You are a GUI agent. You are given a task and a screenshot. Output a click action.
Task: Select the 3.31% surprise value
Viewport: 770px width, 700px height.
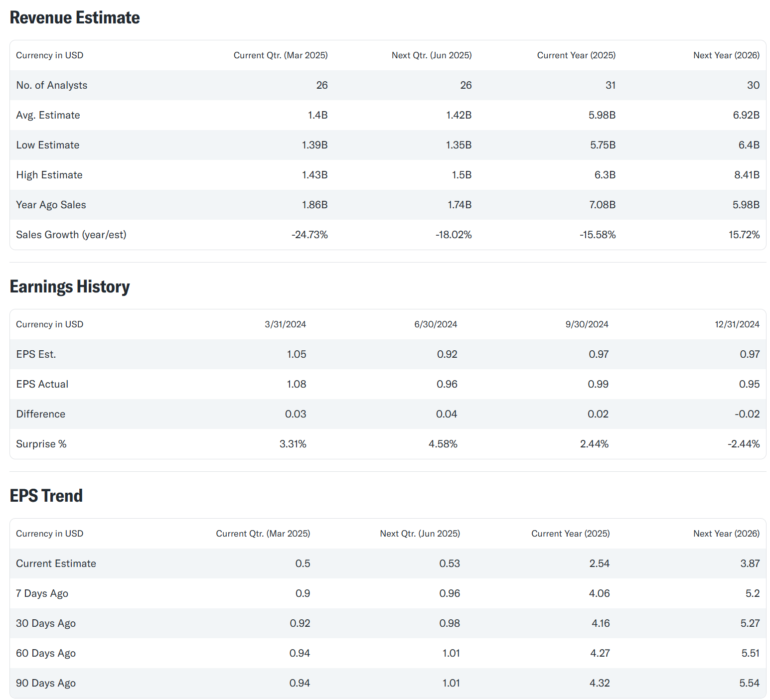click(293, 444)
